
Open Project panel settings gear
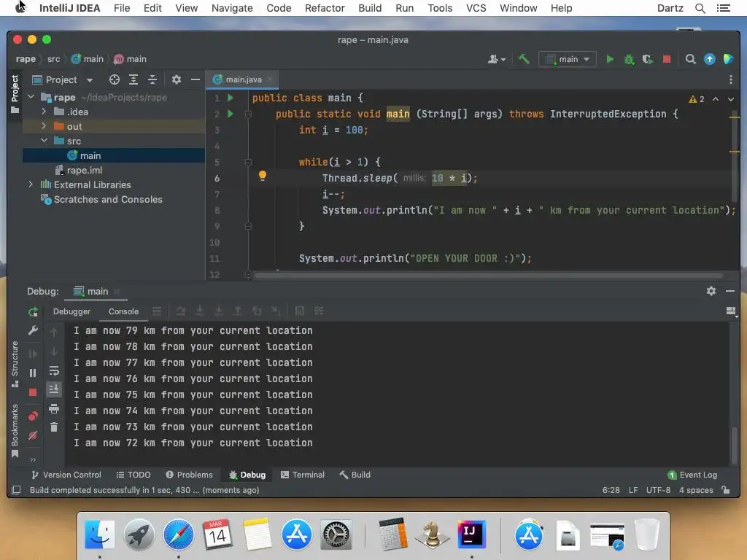click(x=177, y=79)
